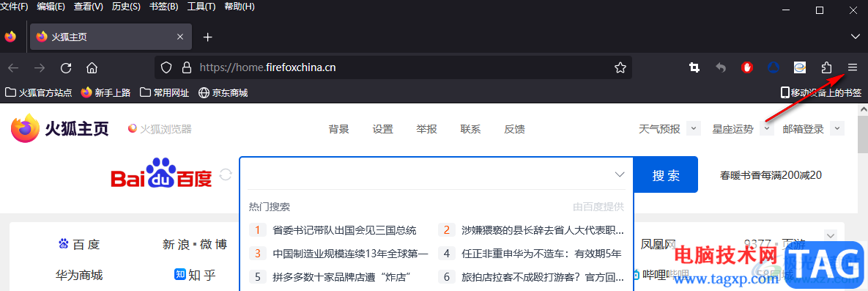Click the URL address bar

[x=393, y=67]
